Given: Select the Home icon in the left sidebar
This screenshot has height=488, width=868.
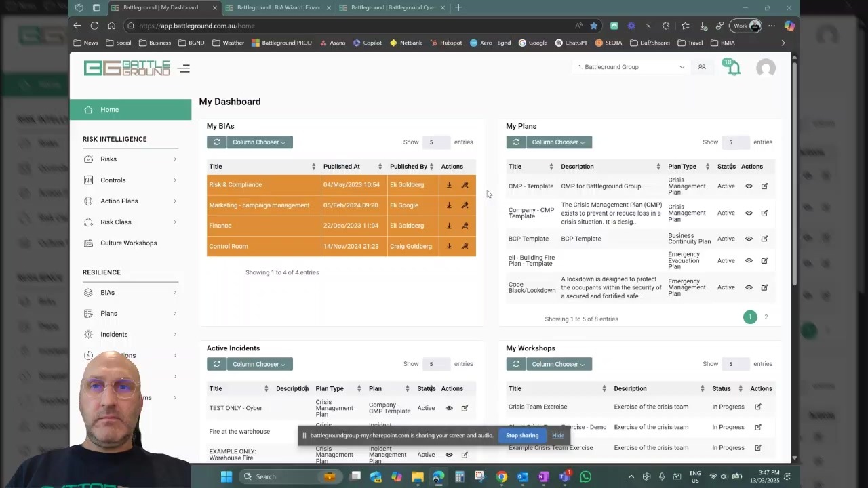Looking at the screenshot, I should [96, 109].
